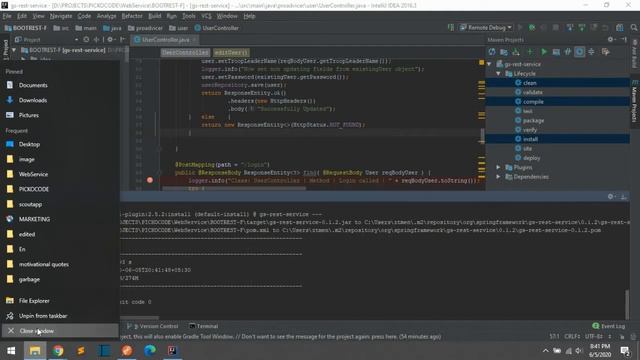Viewport: 640px width, 360px height.
Task: Open VCS menu
Action: pos(206,16)
